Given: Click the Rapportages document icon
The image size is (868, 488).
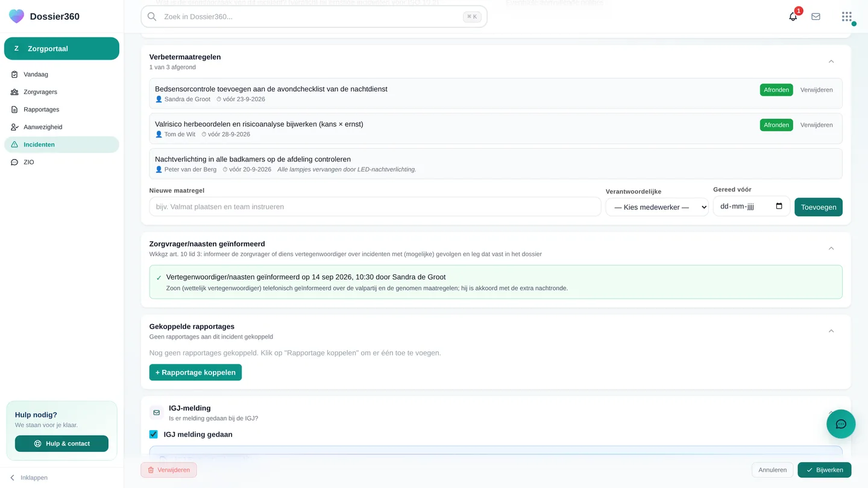Looking at the screenshot, I should (x=14, y=110).
